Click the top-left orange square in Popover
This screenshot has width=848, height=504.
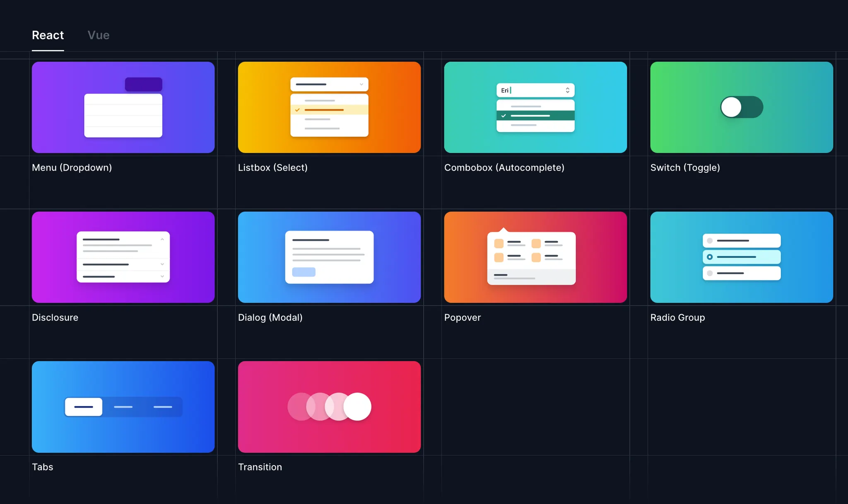tap(499, 244)
